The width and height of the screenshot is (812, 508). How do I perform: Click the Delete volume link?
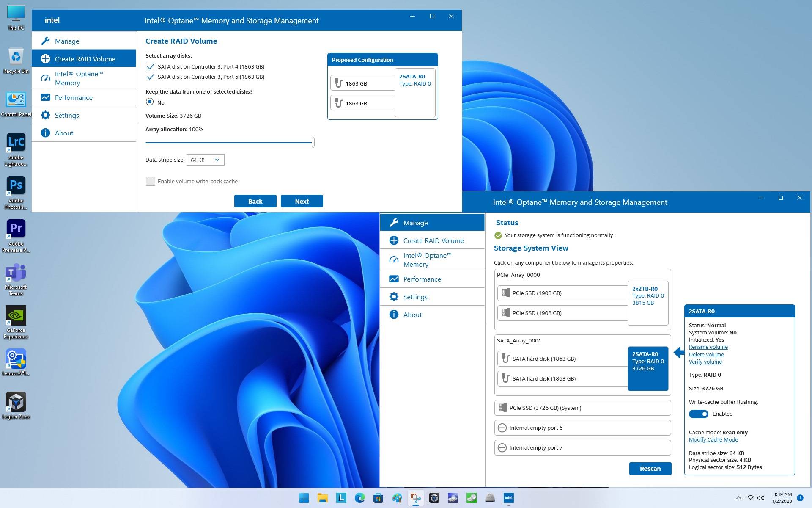tap(706, 354)
